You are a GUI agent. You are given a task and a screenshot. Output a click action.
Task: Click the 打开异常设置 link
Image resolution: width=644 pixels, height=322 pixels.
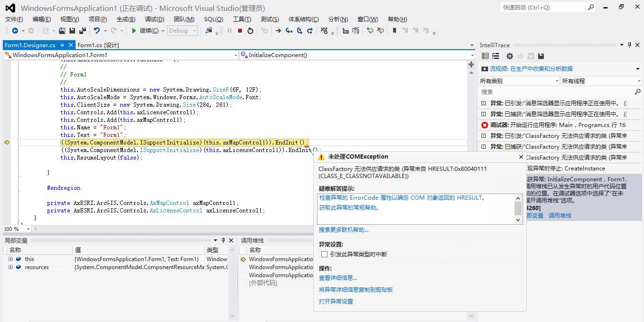point(336,302)
